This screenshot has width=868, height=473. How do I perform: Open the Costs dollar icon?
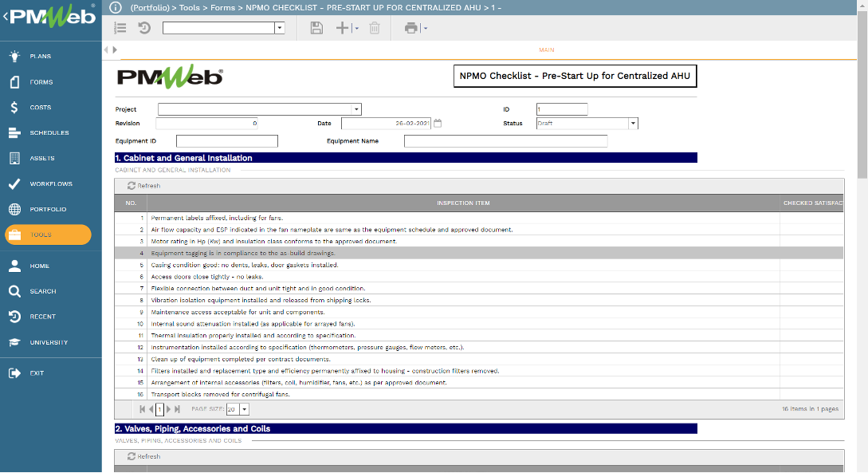tap(15, 108)
